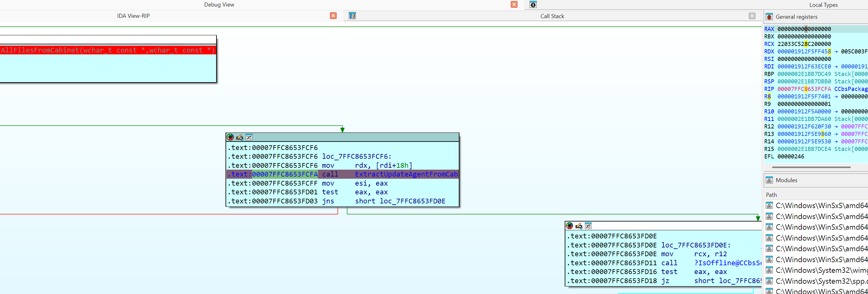Viewport: 868px width, 294px height.
Task: Click the 'mov esi, eax' instruction
Action: coord(355,183)
